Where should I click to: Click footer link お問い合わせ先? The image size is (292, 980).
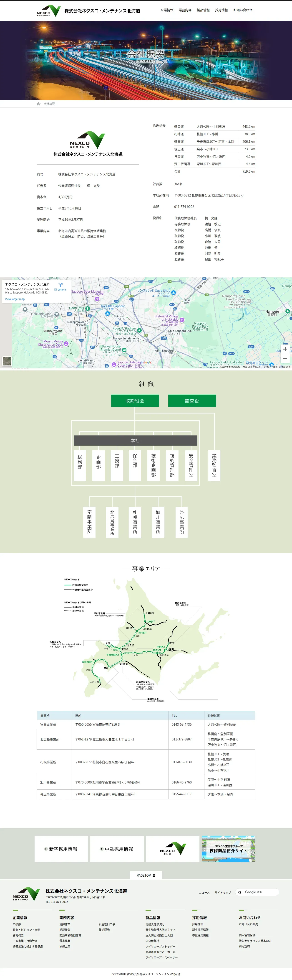click(x=248, y=924)
